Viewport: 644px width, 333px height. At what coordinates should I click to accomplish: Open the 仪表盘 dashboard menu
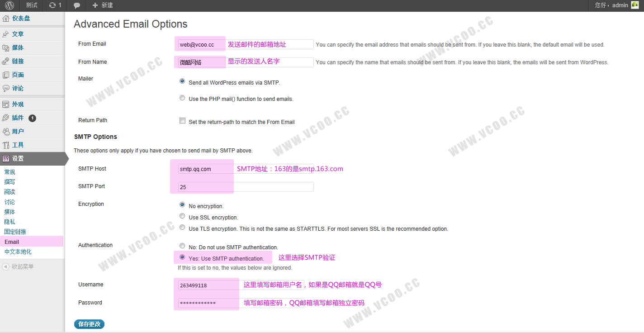pyautogui.click(x=21, y=19)
